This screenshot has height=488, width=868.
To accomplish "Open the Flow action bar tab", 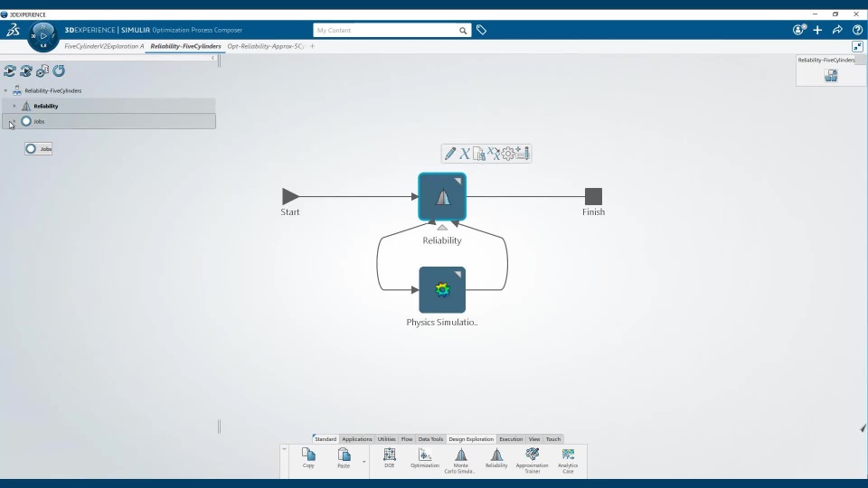I will coord(407,439).
